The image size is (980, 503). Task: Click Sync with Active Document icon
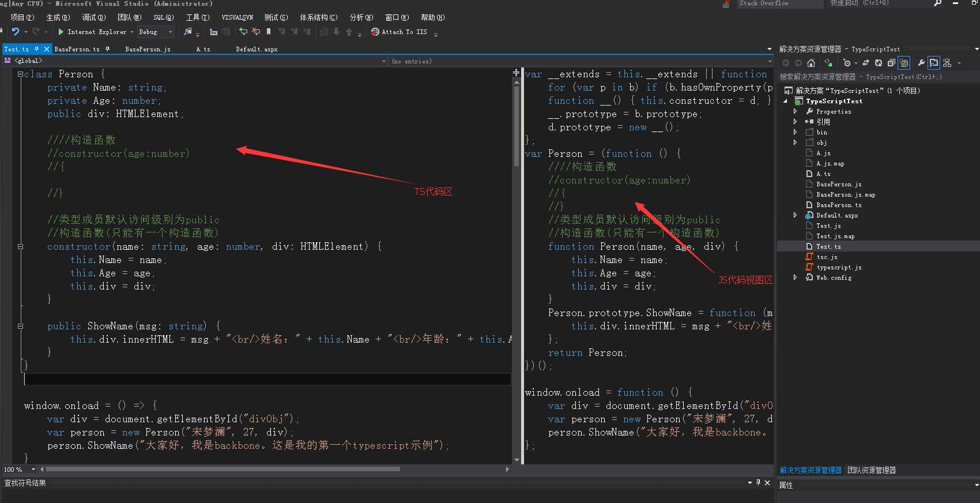866,63
